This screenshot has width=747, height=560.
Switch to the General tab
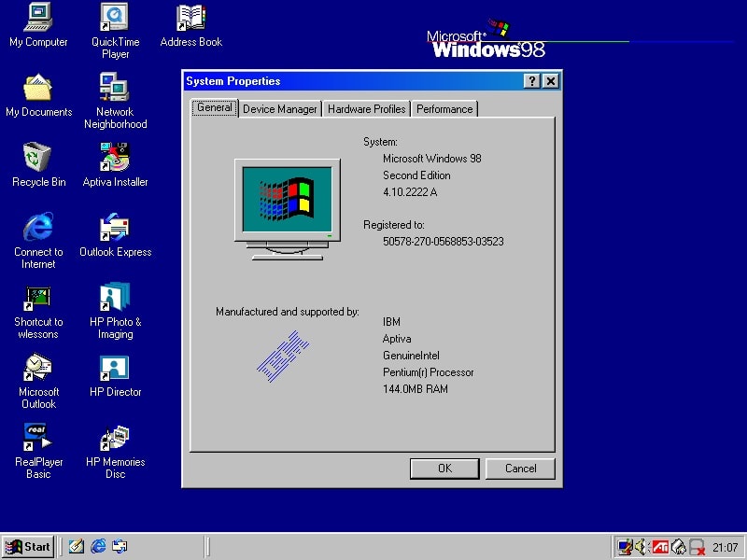pyautogui.click(x=215, y=107)
